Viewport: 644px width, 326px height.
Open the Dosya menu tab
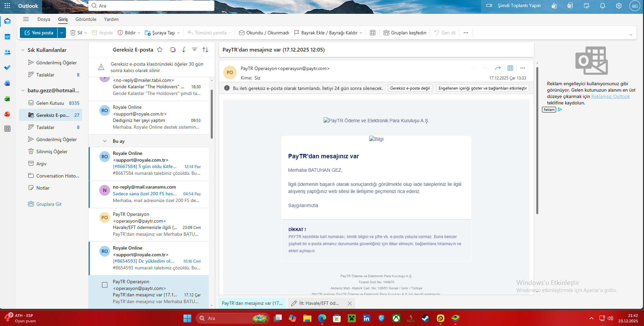click(x=44, y=19)
